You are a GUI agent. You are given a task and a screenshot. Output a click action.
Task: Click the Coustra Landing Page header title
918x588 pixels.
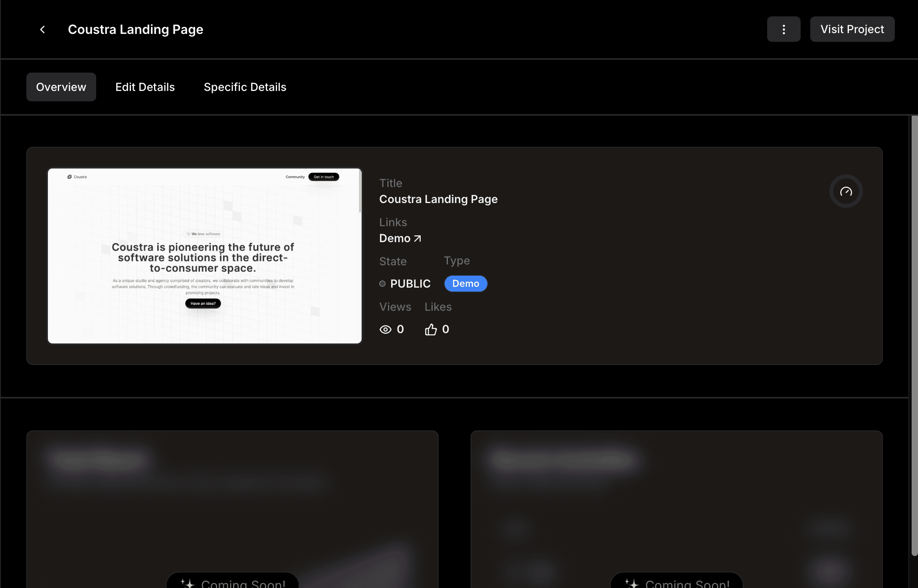(x=136, y=29)
